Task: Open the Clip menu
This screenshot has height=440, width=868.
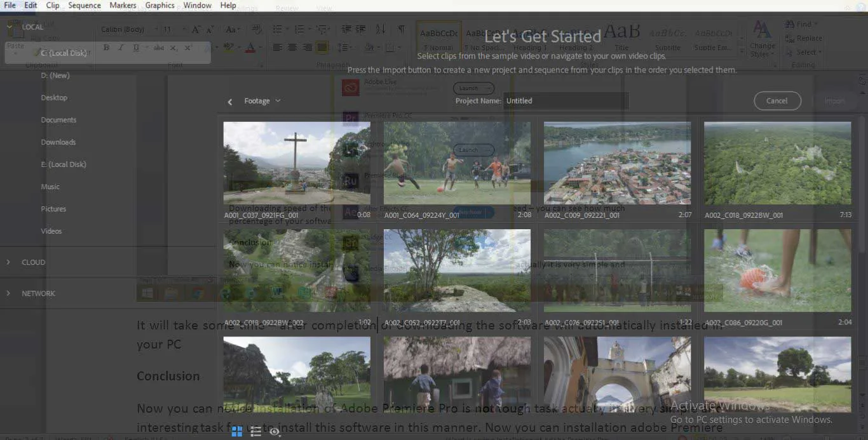Action: click(x=53, y=5)
